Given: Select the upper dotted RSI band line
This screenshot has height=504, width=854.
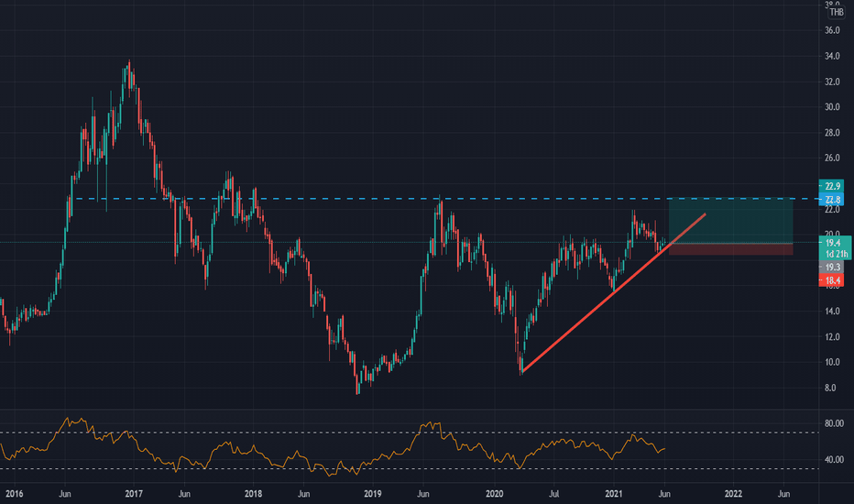Looking at the screenshot, I should point(409,433).
